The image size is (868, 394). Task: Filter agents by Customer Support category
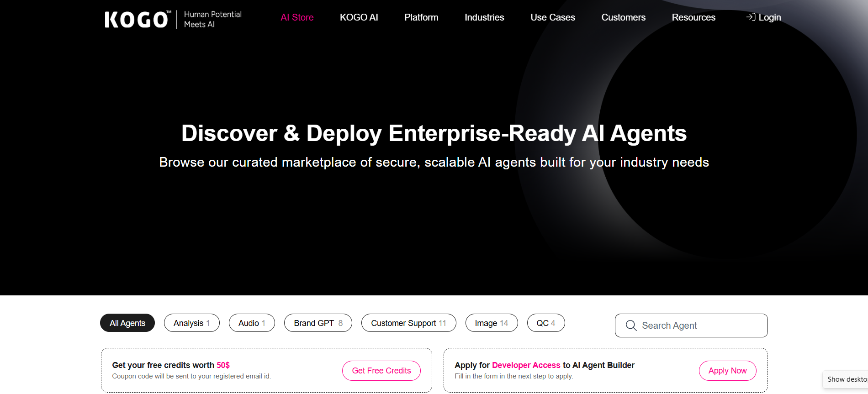click(x=409, y=323)
